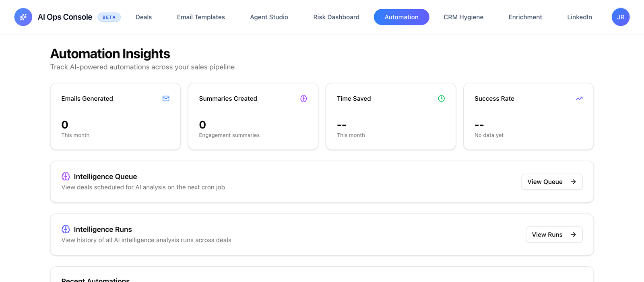This screenshot has height=282, width=644.
Task: Click the BETA badge
Action: click(x=109, y=17)
